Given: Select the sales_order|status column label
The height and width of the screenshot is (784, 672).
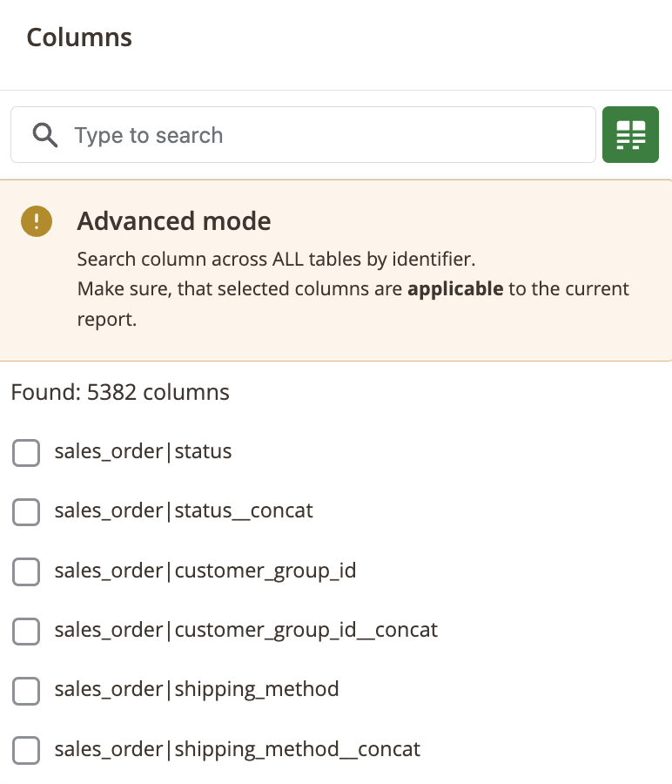Looking at the screenshot, I should coord(143,451).
